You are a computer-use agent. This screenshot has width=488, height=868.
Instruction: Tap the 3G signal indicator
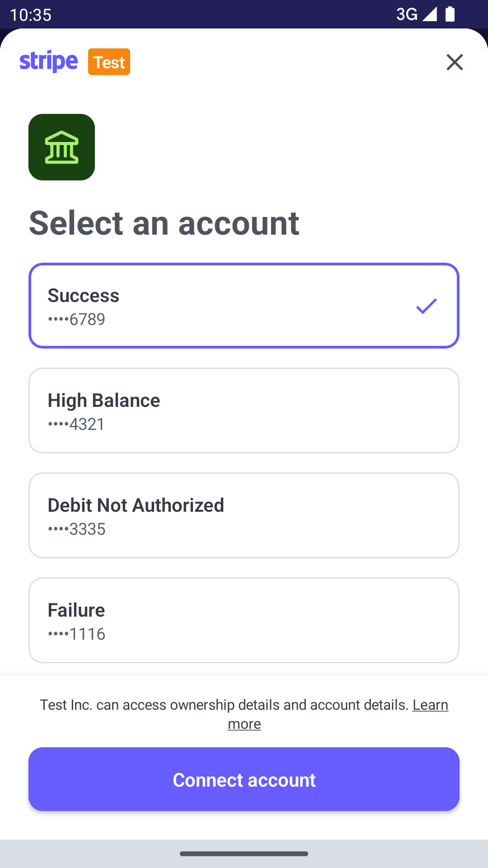click(407, 14)
